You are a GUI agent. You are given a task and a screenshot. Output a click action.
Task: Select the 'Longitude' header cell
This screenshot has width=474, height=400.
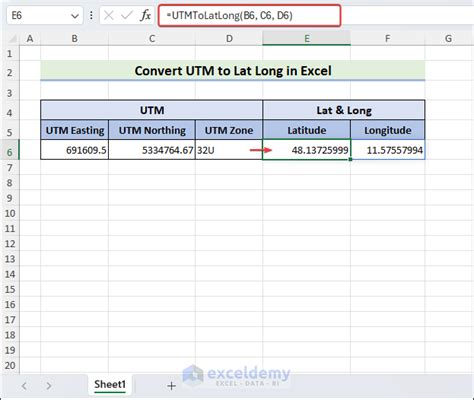(388, 130)
